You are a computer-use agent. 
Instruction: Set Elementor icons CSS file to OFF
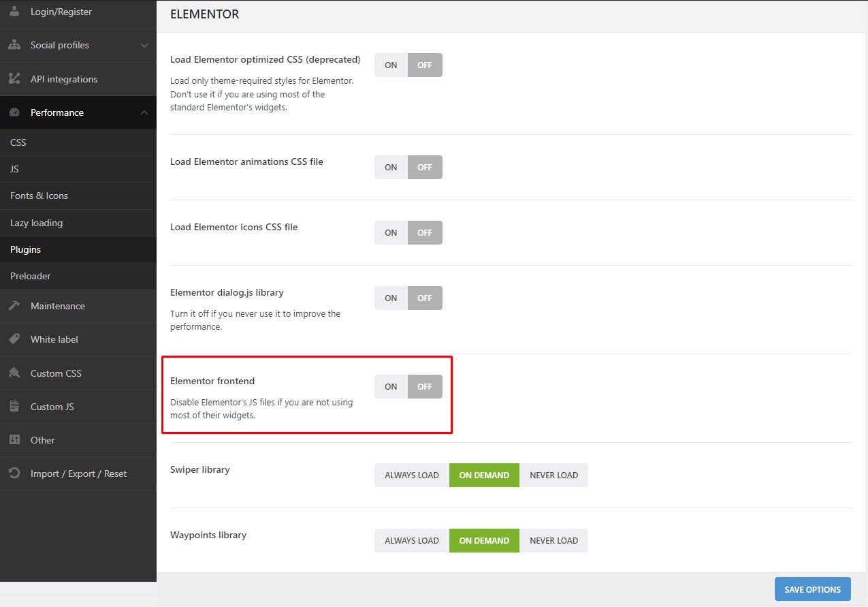(x=425, y=233)
